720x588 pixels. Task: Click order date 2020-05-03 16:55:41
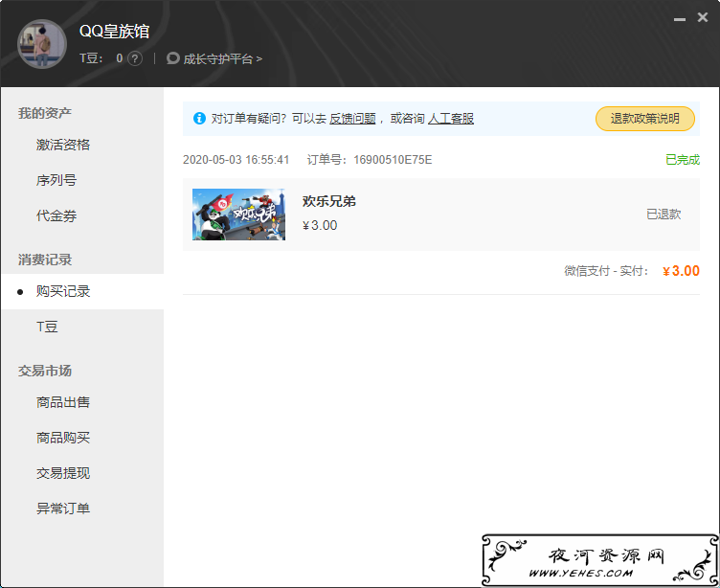(x=236, y=160)
